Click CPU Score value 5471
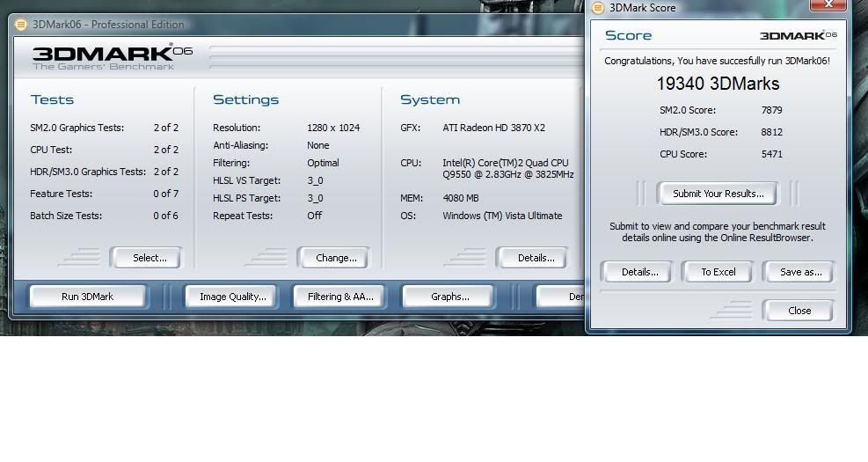 (x=771, y=154)
